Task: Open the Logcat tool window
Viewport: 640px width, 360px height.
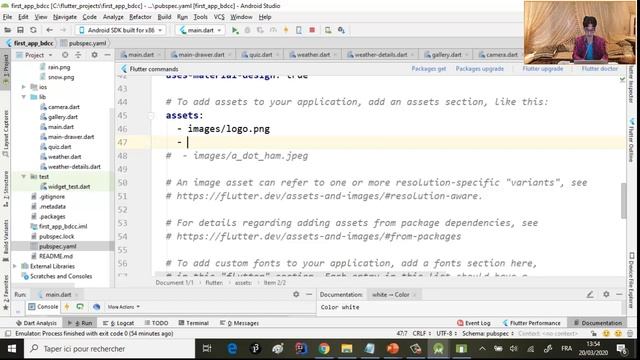Action: coord(118,323)
